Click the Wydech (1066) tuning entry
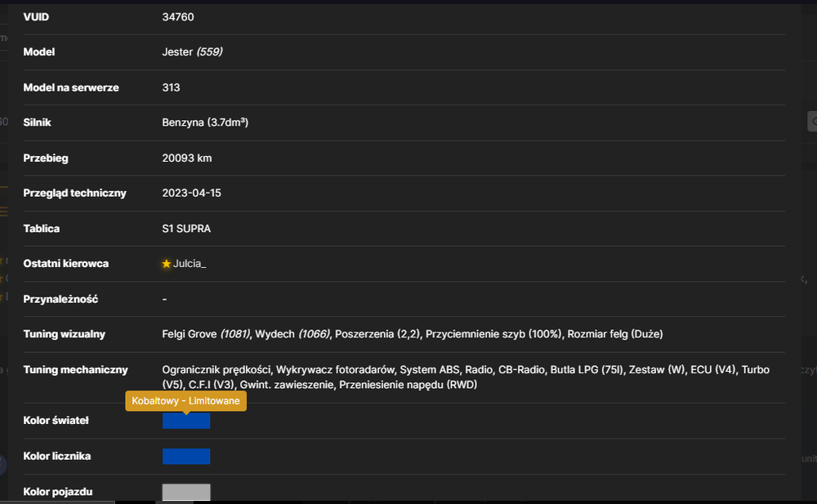The height and width of the screenshot is (504, 817). [x=292, y=334]
